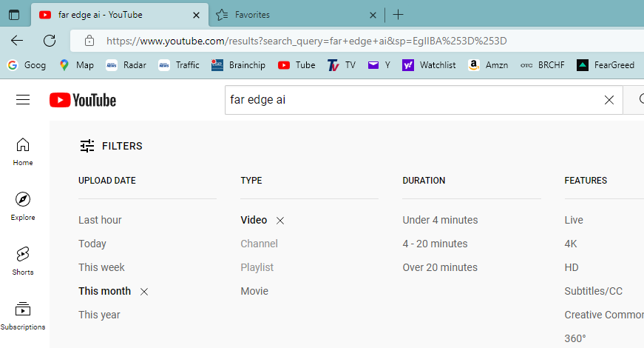Click the YouTube logo
This screenshot has height=348, width=644.
(x=83, y=100)
